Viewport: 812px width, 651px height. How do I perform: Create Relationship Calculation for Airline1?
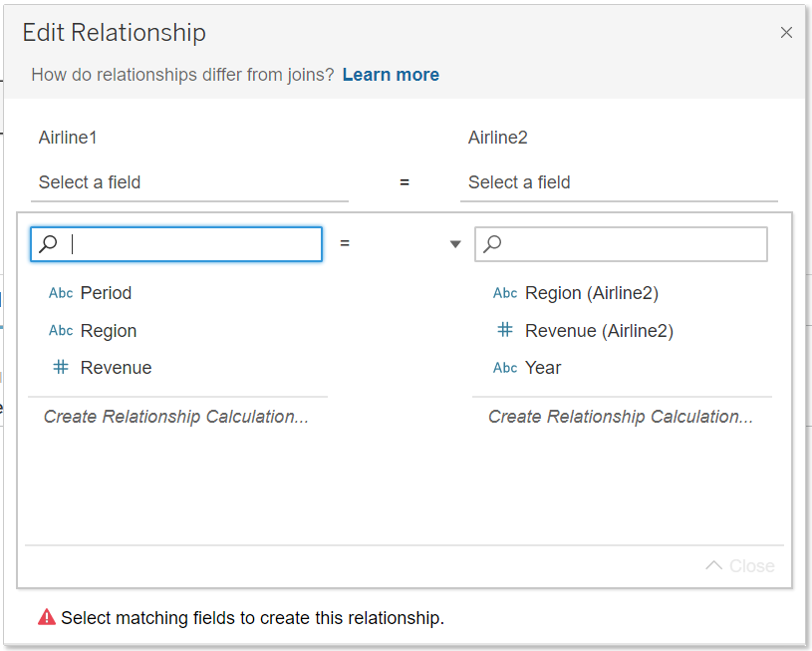click(176, 417)
